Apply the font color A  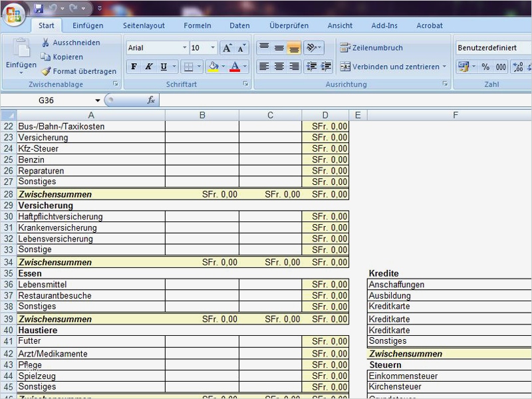[x=235, y=66]
